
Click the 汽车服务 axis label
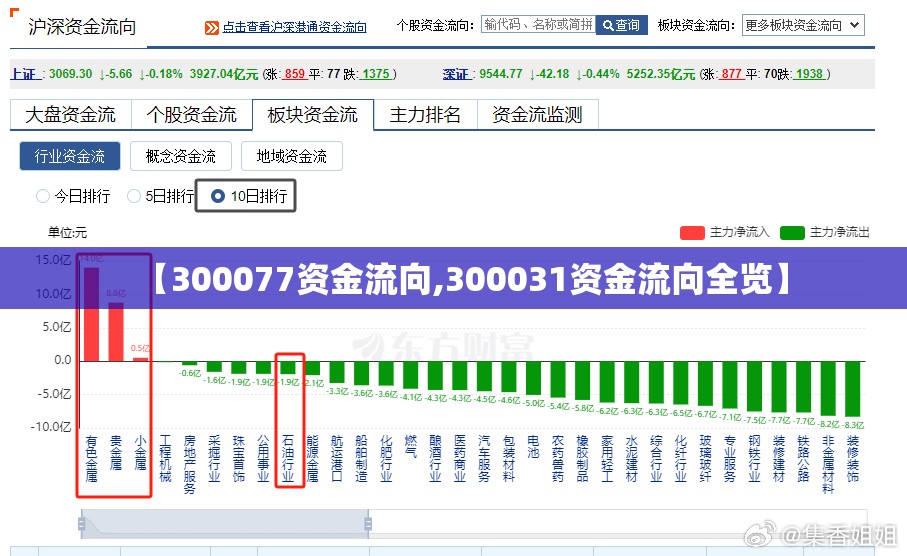pos(485,459)
